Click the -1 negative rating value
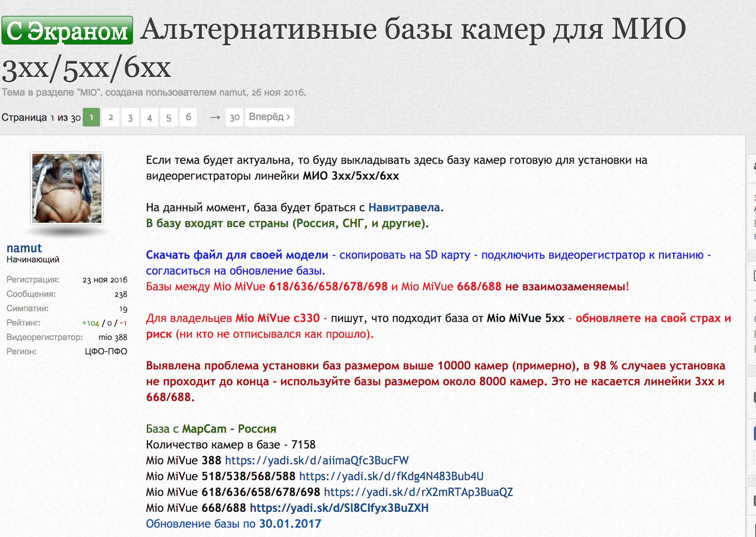 tap(123, 323)
